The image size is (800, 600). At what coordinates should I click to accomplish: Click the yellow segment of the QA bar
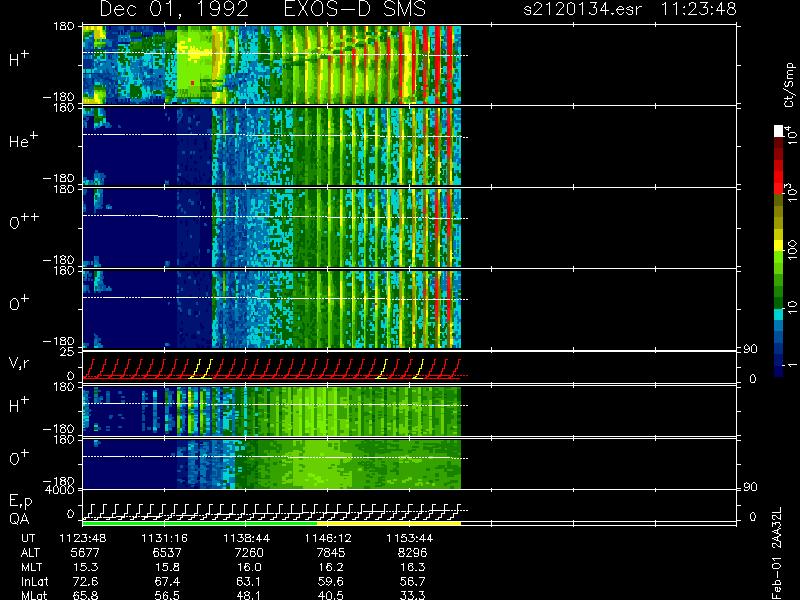click(389, 523)
